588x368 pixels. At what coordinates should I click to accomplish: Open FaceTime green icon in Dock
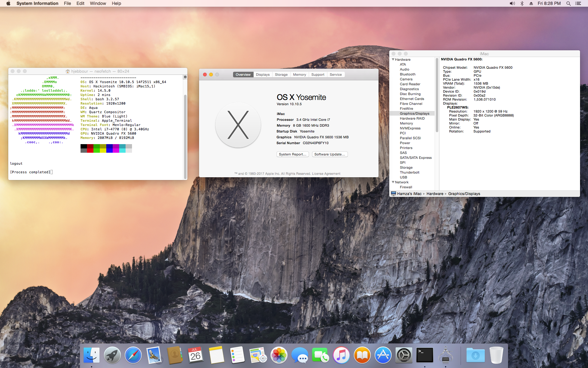coord(321,355)
